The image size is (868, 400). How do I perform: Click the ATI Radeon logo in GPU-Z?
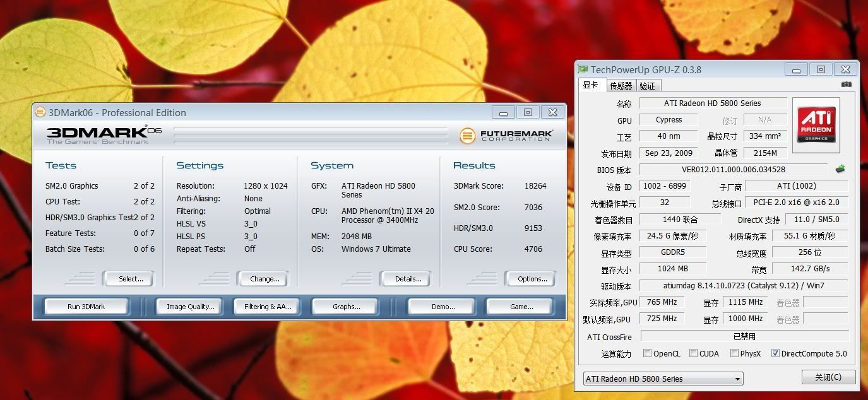[x=816, y=125]
